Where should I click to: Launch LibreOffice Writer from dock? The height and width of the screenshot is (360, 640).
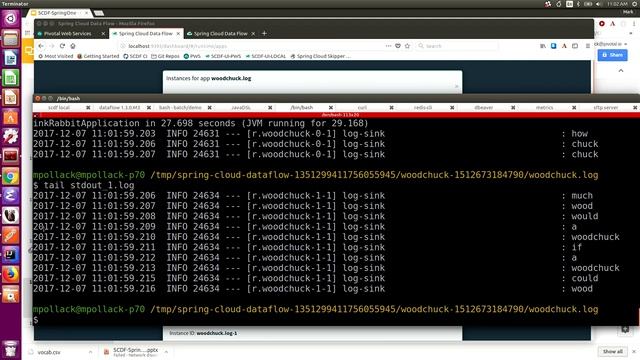coord(11,58)
